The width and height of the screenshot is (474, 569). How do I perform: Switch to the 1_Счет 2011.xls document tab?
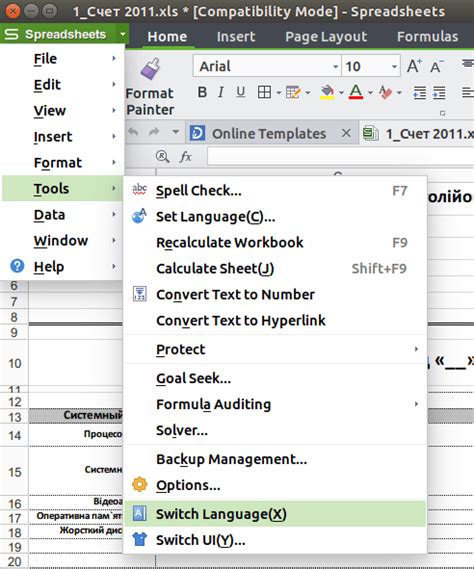point(417,134)
